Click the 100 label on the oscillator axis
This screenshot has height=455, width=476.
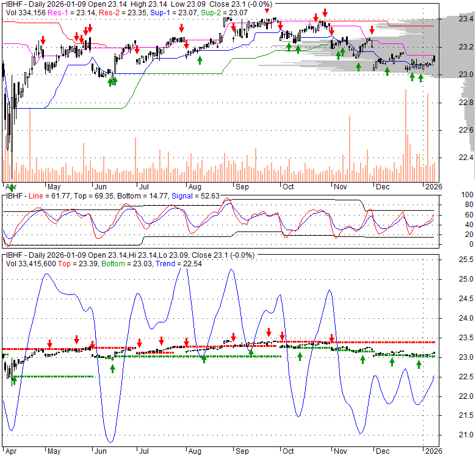pos(467,195)
